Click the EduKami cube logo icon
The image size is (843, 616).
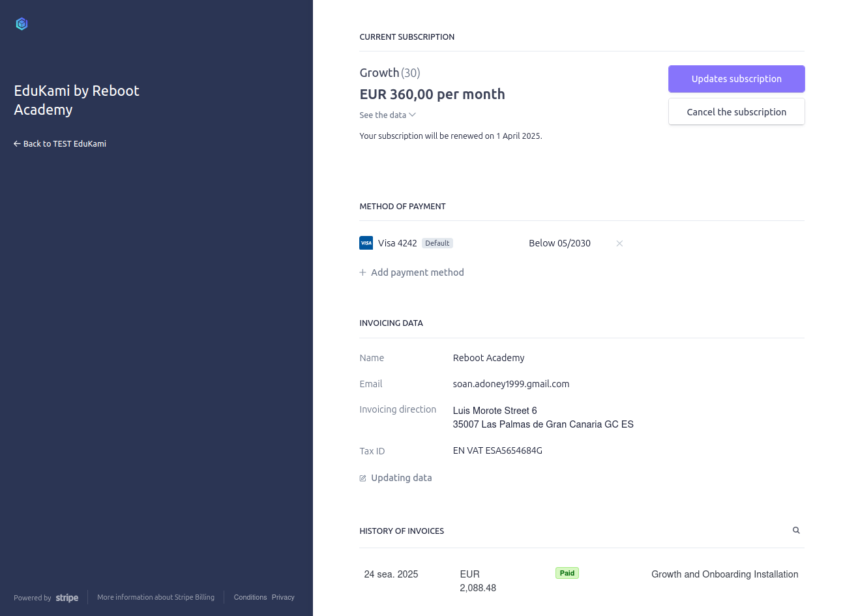(x=22, y=24)
